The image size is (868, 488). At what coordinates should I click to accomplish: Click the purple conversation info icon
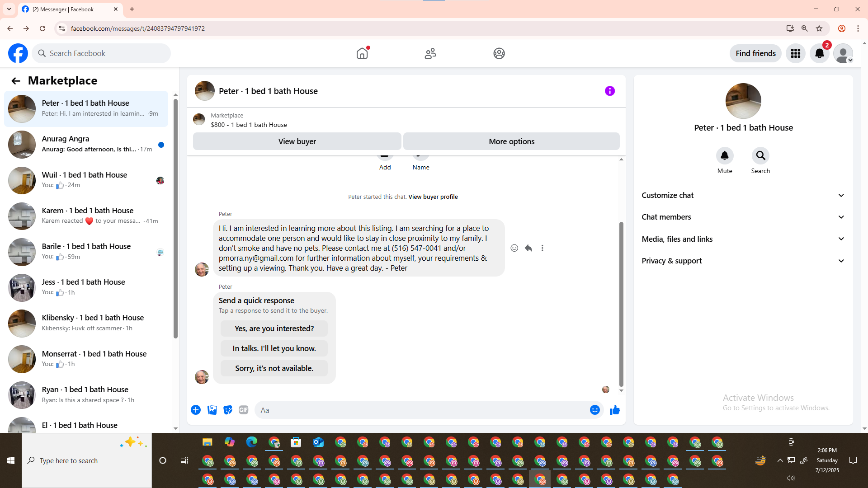pyautogui.click(x=609, y=91)
